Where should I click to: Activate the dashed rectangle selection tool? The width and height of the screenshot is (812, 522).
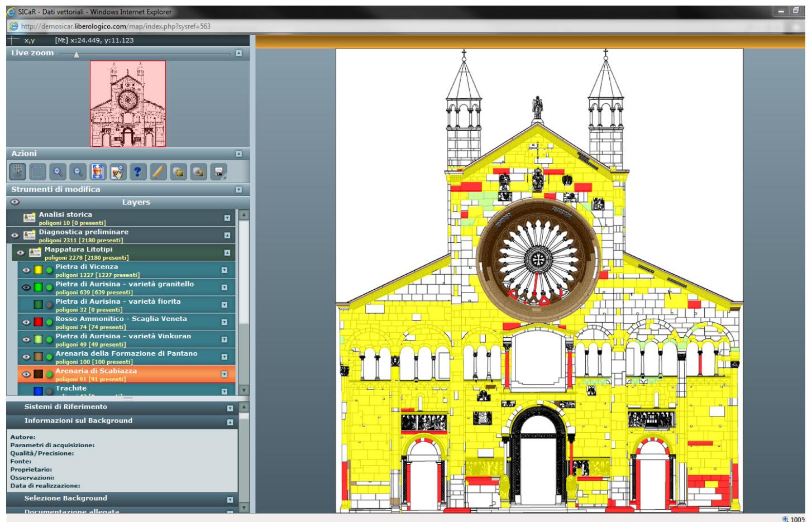[x=38, y=172]
